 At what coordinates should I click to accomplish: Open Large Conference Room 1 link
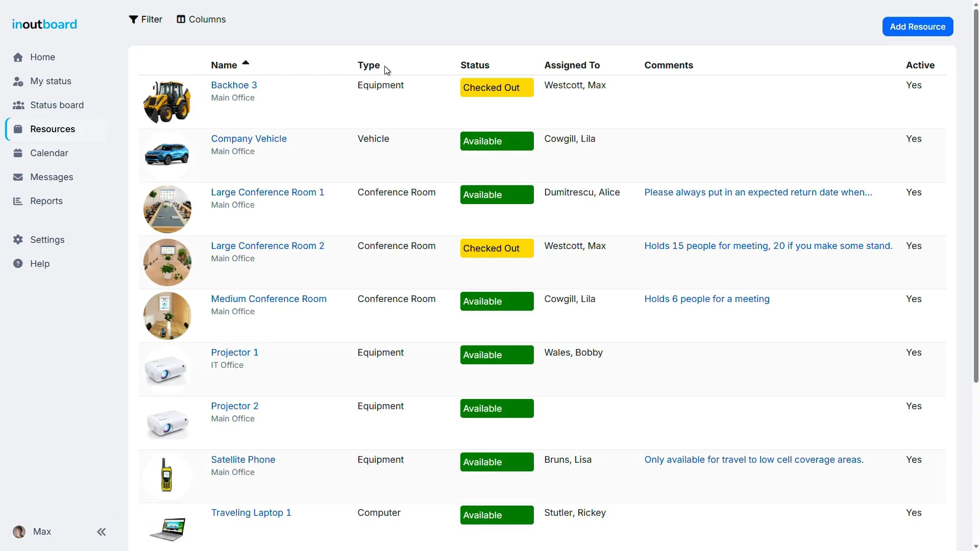pos(267,192)
